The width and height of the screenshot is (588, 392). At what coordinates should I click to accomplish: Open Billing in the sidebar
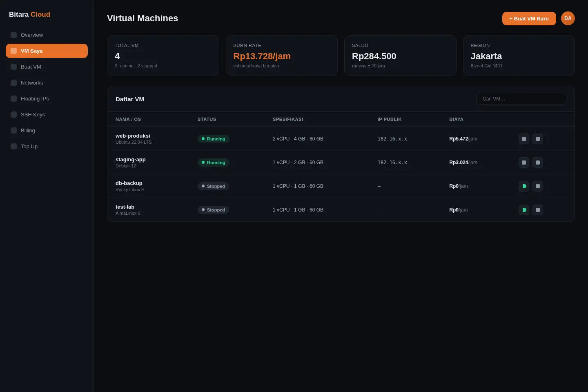(x=47, y=131)
